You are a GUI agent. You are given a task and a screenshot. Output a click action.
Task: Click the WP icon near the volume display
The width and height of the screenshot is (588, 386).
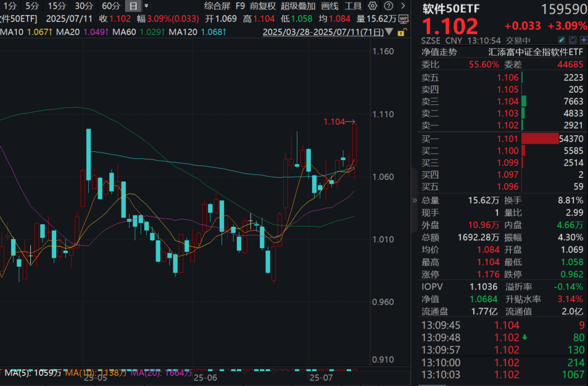[404, 18]
